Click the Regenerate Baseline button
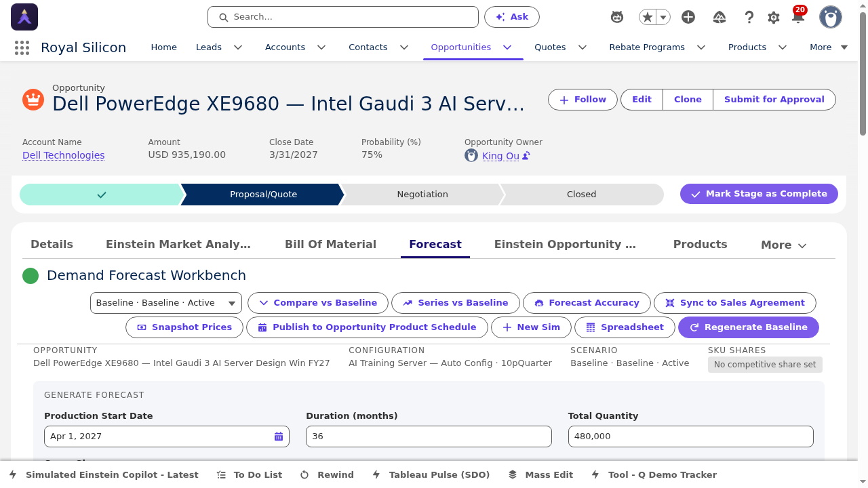This screenshot has height=488, width=868. (749, 327)
